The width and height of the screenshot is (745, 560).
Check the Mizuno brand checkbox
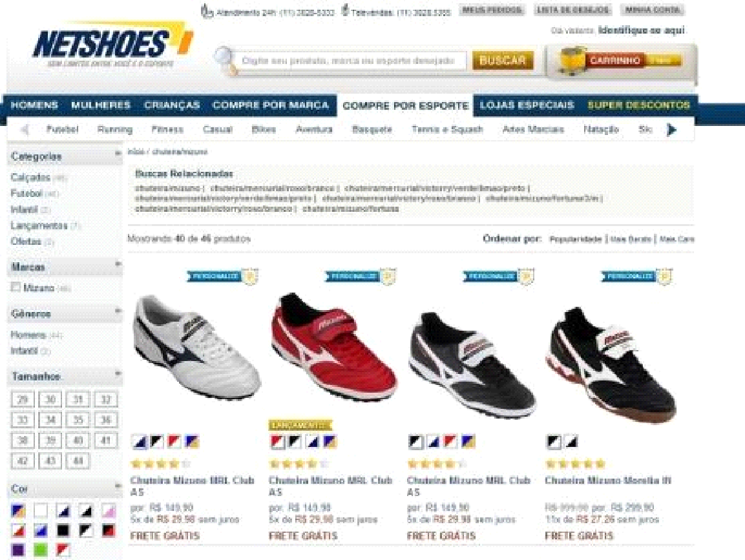pyautogui.click(x=16, y=287)
